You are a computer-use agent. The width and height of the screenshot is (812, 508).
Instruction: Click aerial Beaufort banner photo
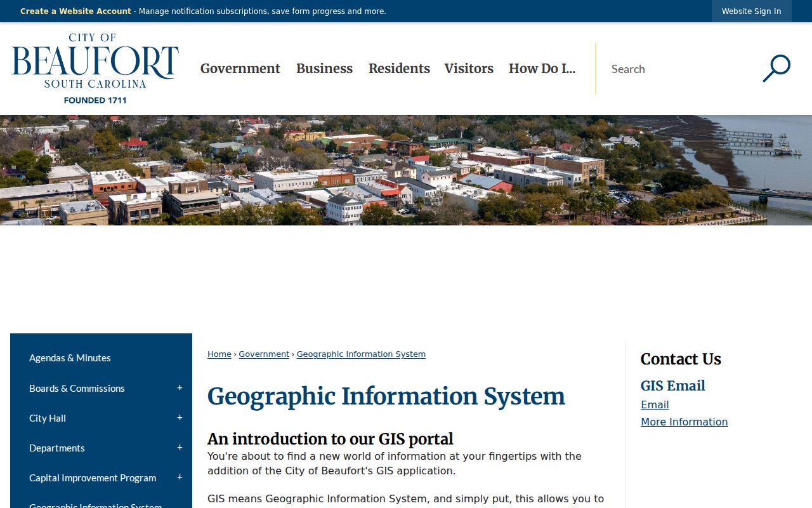(x=406, y=170)
